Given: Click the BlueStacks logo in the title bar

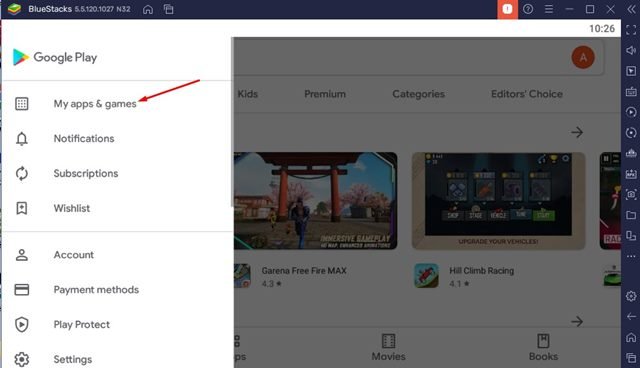Looking at the screenshot, I should tap(15, 9).
